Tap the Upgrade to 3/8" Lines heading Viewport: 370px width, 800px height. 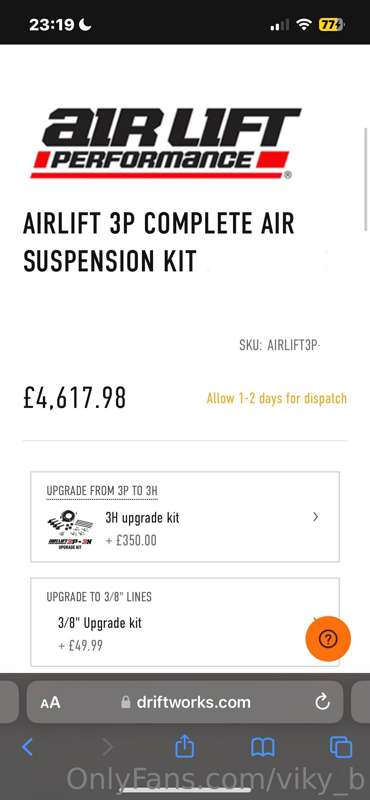click(99, 596)
